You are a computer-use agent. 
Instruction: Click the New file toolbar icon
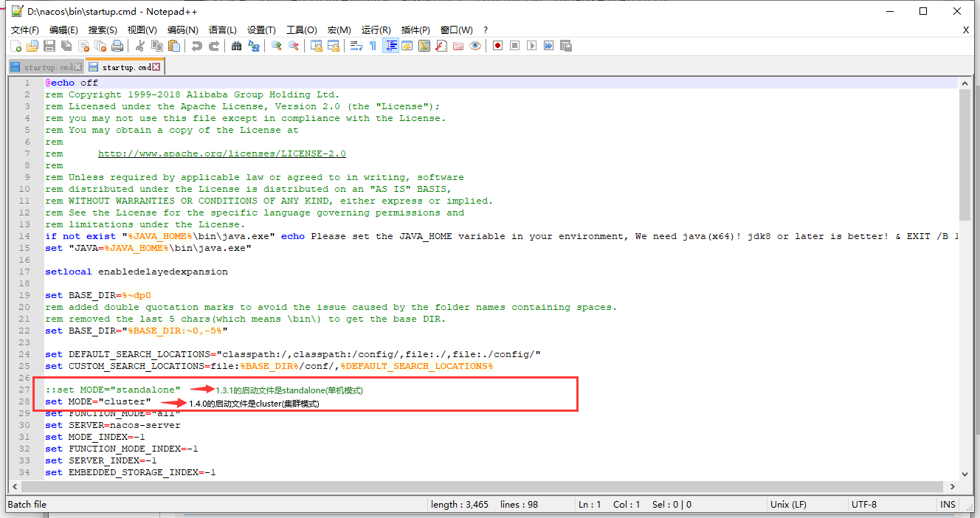coord(16,46)
